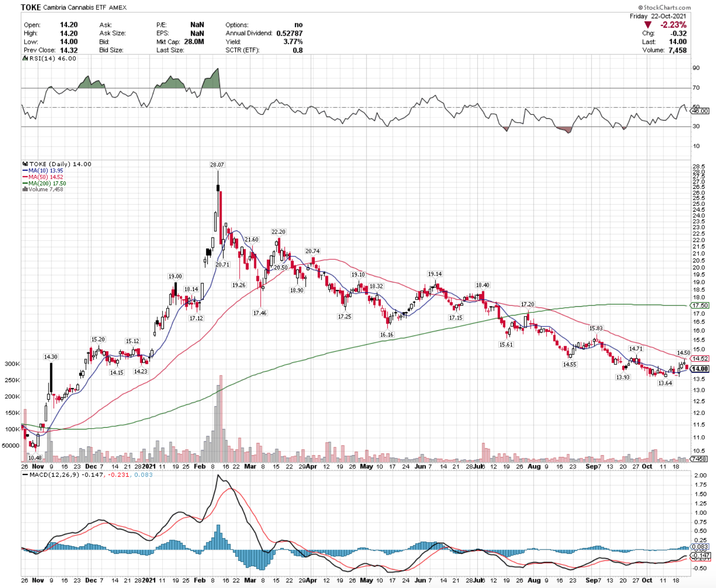Image resolution: width=716 pixels, height=588 pixels.
Task: Click the MACD(12,26,9) legend label
Action: 55,475
